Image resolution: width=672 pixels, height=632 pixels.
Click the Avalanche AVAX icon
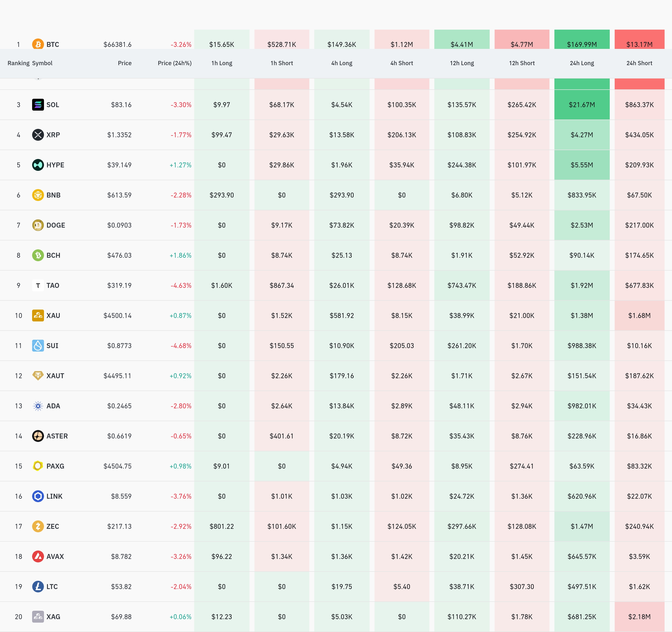tap(38, 556)
